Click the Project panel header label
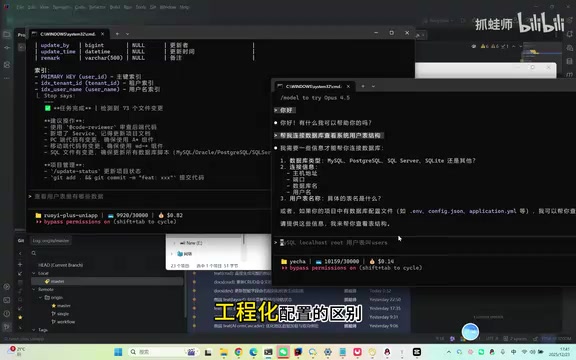Screen dimensions: 576x360 (x=22, y=35)
